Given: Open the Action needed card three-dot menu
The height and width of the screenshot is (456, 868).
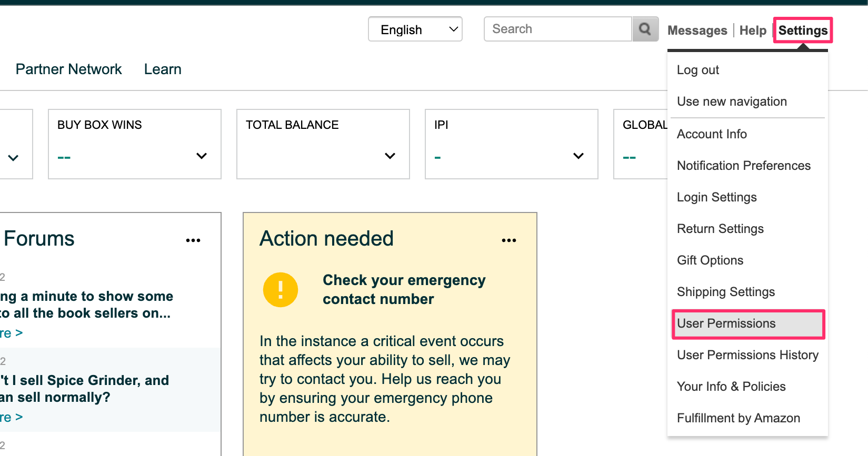Looking at the screenshot, I should click(508, 240).
